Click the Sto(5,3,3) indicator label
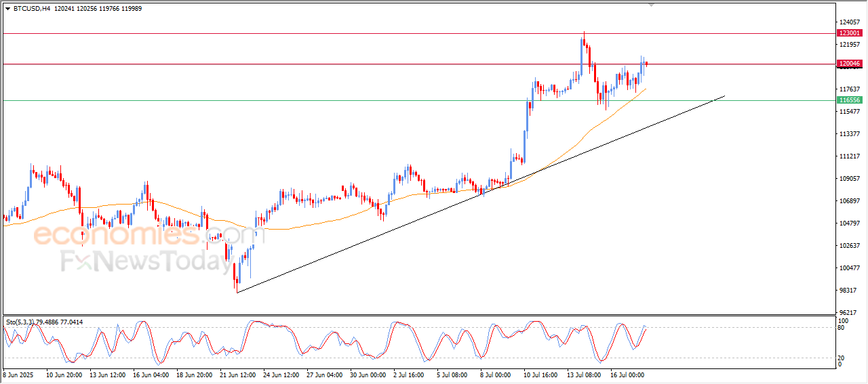 pos(20,322)
